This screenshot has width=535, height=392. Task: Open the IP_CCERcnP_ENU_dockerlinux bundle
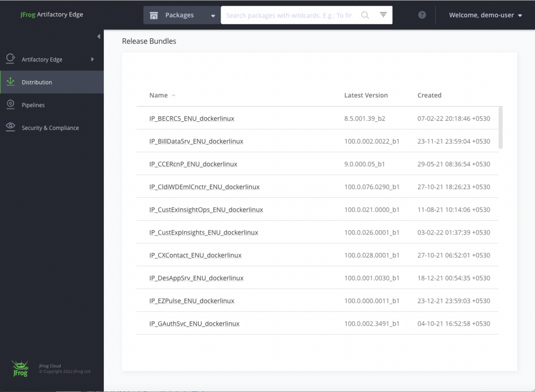pos(193,164)
